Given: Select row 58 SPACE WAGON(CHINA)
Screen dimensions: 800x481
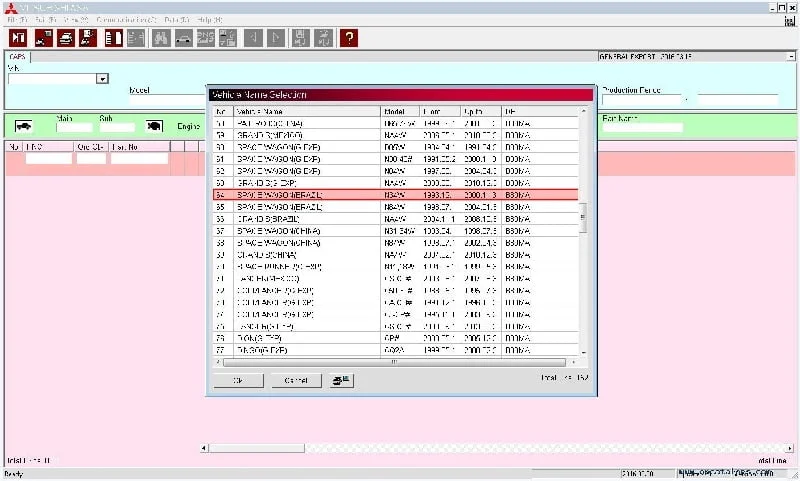Looking at the screenshot, I should 395,243.
